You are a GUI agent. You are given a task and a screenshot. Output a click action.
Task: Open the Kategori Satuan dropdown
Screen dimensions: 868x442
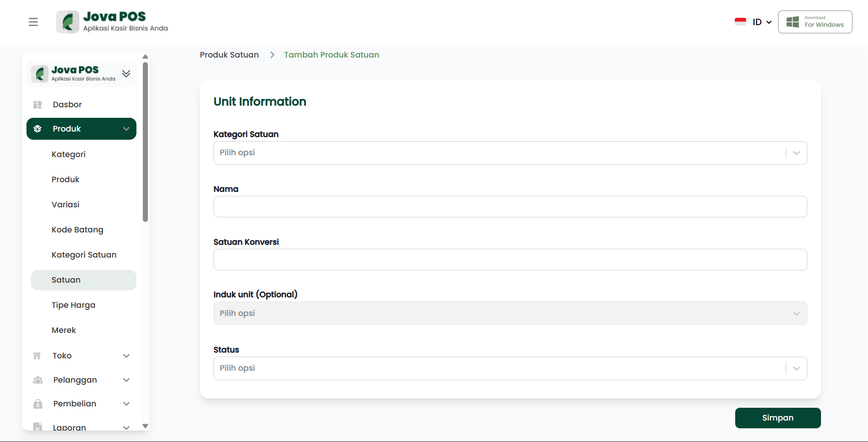click(x=510, y=153)
